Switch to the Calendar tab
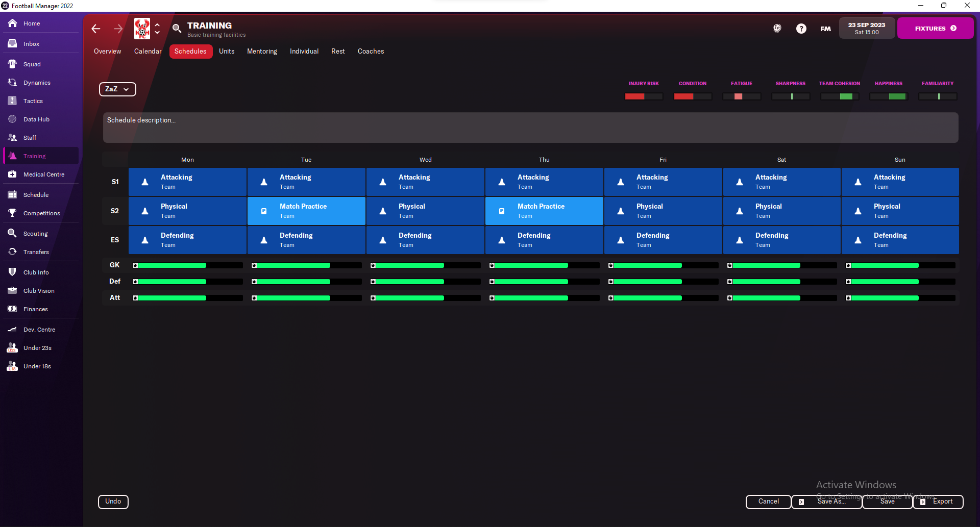 148,52
